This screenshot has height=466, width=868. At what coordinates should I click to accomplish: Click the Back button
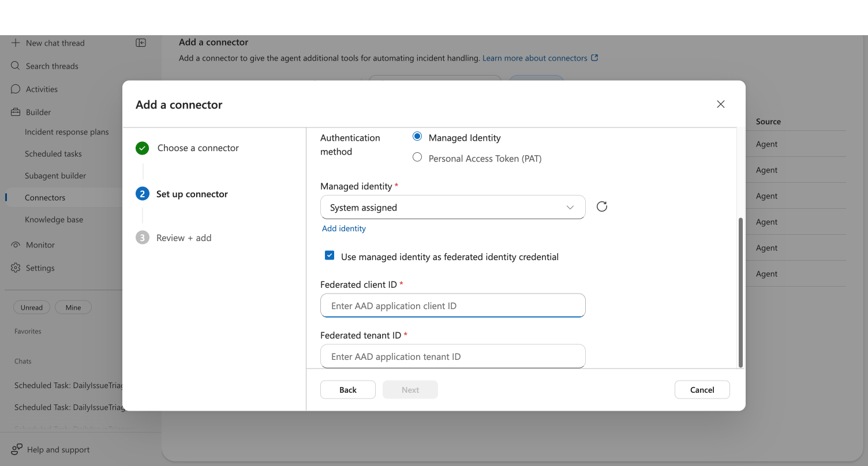click(x=348, y=390)
